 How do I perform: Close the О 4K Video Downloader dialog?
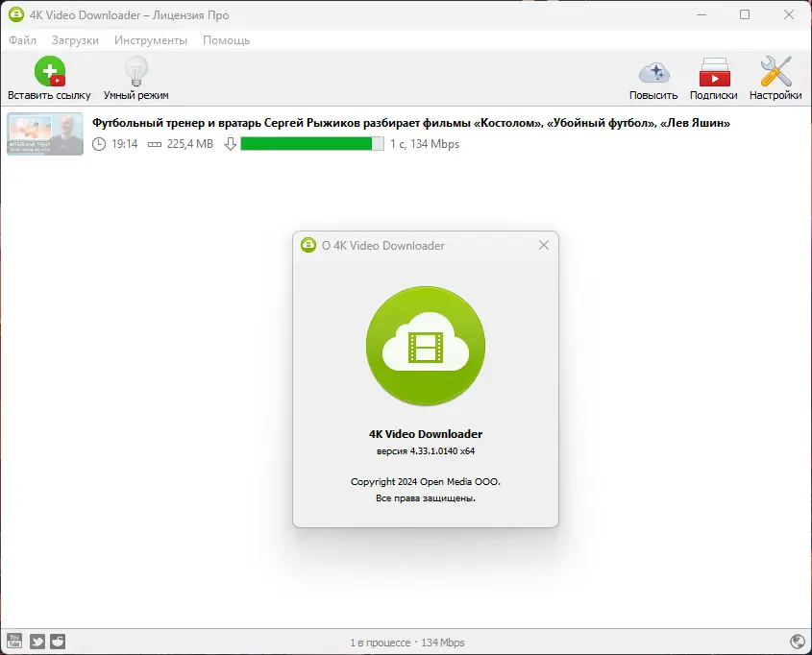point(544,245)
